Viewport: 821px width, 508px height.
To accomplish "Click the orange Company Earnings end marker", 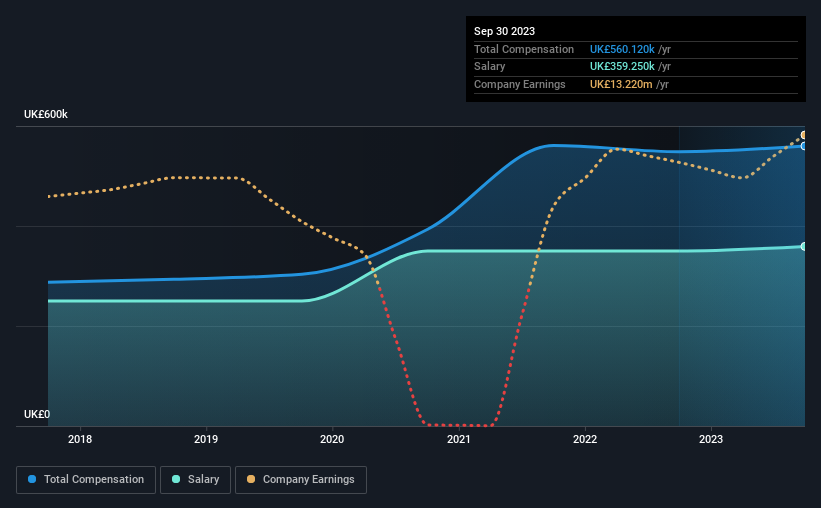I will point(804,135).
